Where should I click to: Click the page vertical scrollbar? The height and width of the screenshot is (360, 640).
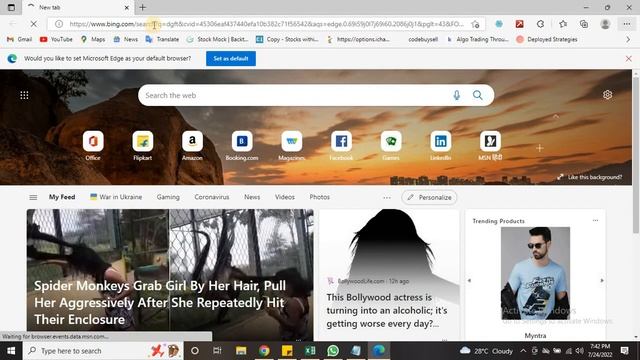pos(636,155)
